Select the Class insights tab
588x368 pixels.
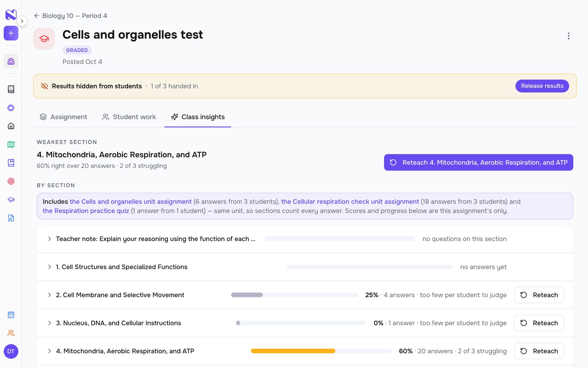tap(198, 117)
